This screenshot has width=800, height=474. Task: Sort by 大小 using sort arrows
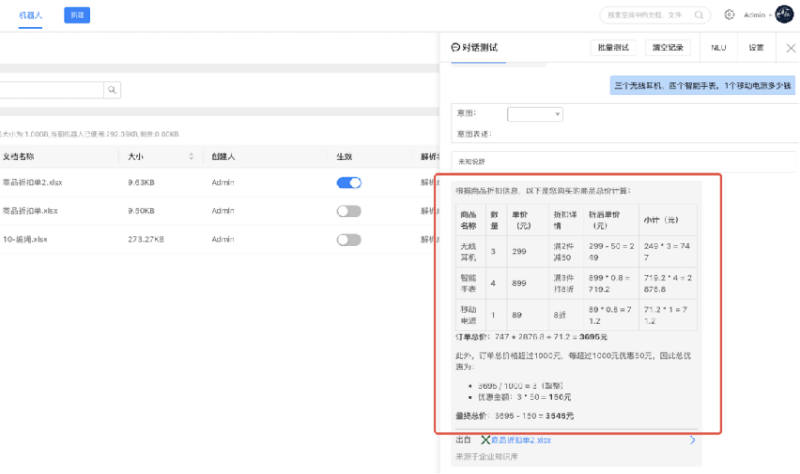pos(191,157)
